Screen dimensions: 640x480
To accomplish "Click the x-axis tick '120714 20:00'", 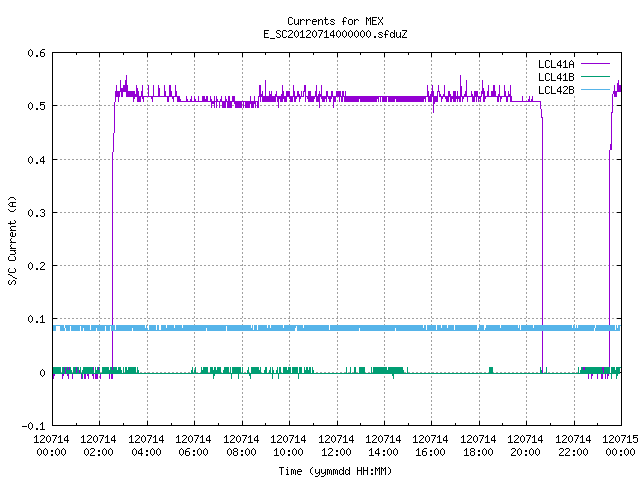I will click(x=525, y=445).
